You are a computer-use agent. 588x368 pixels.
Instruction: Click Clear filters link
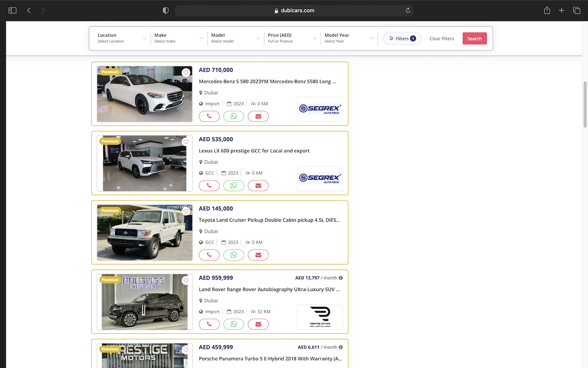441,39
